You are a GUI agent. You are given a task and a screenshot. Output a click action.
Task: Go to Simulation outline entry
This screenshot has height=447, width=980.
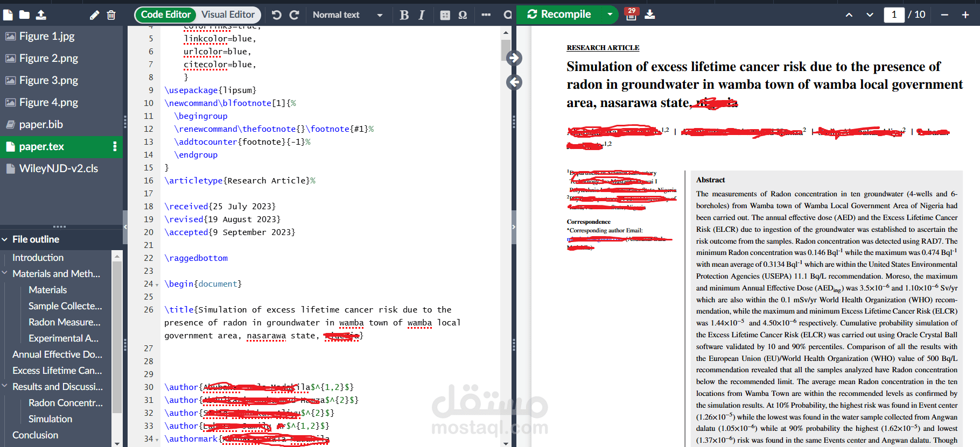(x=50, y=419)
